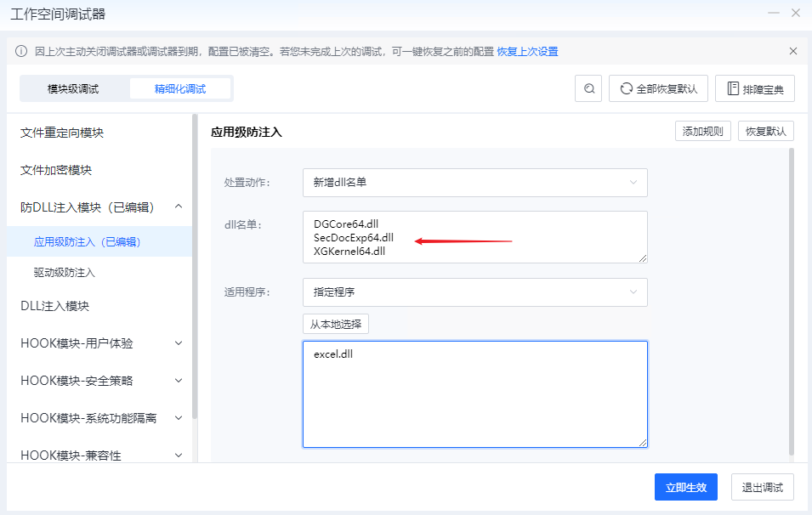812x515 pixels.
Task: Click the 添加规则 button
Action: (x=702, y=131)
